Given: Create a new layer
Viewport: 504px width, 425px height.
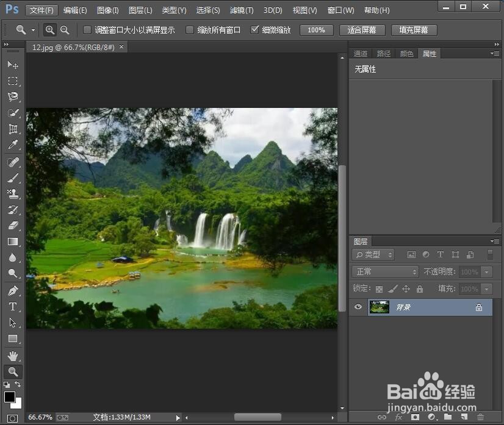Looking at the screenshot, I should (x=464, y=417).
